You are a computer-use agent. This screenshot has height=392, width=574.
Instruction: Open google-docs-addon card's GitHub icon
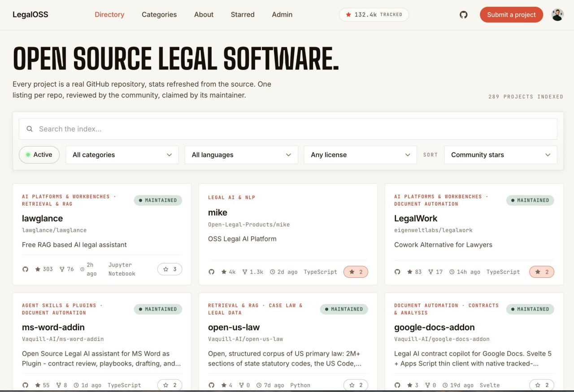[x=397, y=385]
